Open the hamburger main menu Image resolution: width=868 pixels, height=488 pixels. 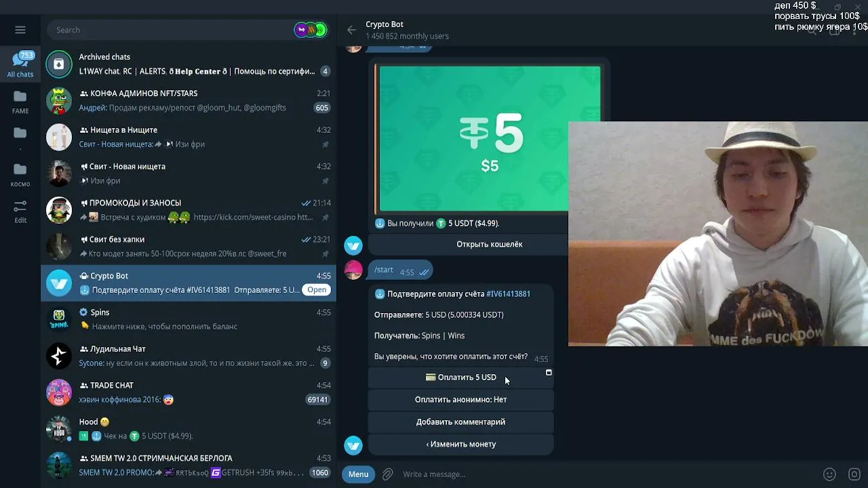click(20, 30)
